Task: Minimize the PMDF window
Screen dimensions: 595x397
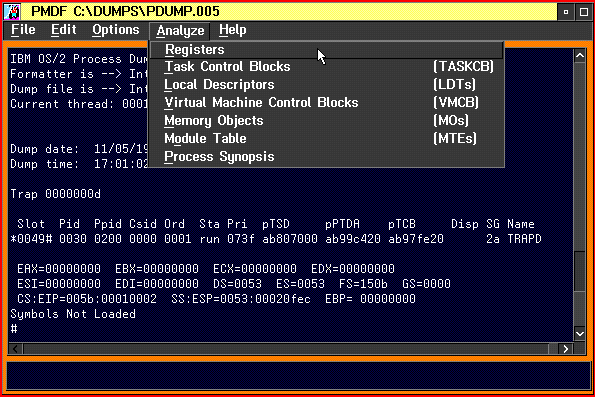Action: (566, 12)
